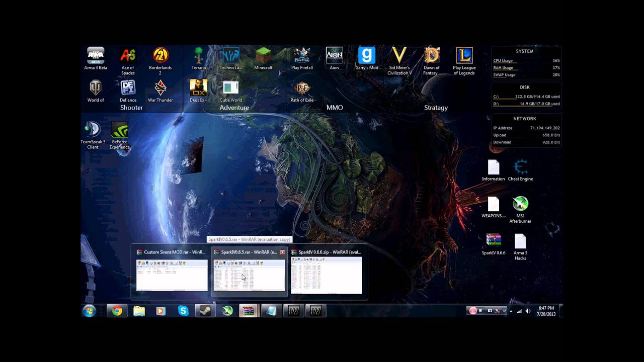
Task: Open the Arma 3 Beta desktop shortcut
Action: point(96,59)
